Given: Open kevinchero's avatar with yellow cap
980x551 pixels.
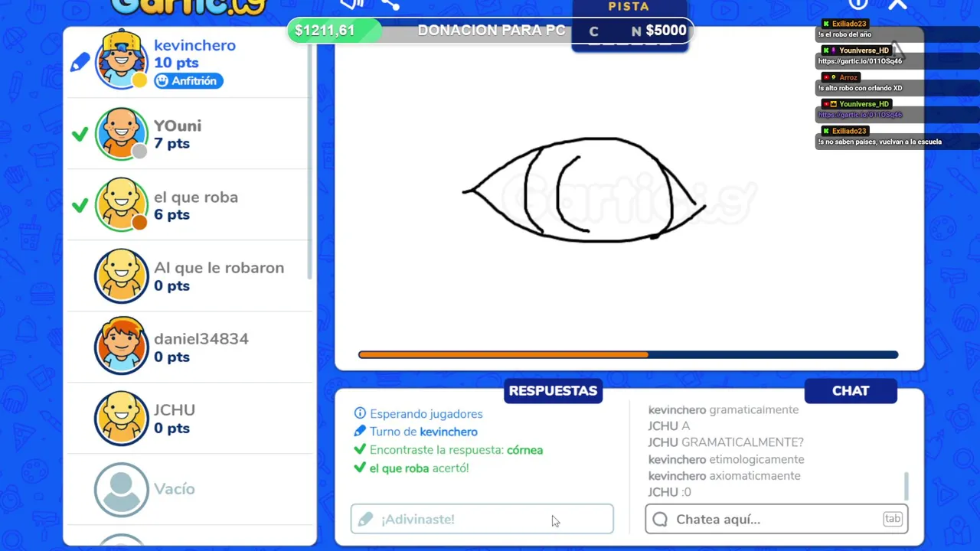Looking at the screenshot, I should [121, 60].
